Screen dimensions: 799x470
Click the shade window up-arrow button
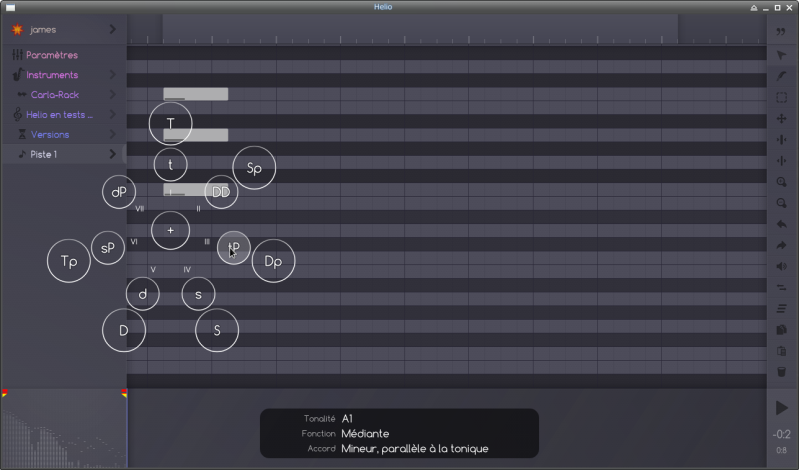point(754,7)
